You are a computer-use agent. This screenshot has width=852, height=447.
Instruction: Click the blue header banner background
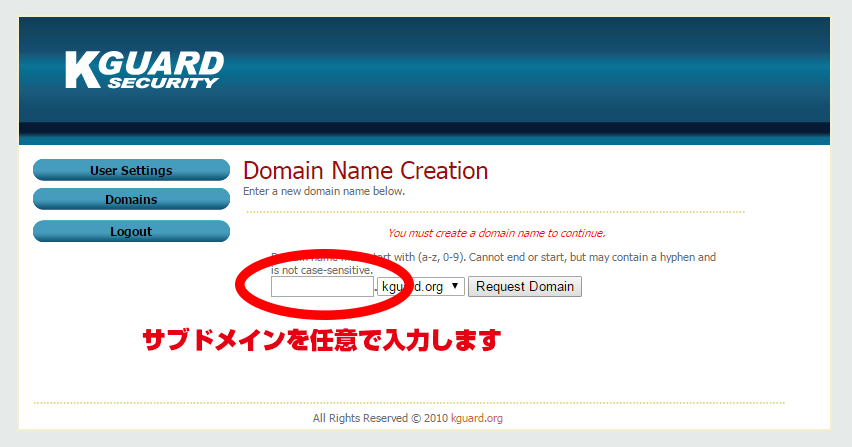pos(520,70)
